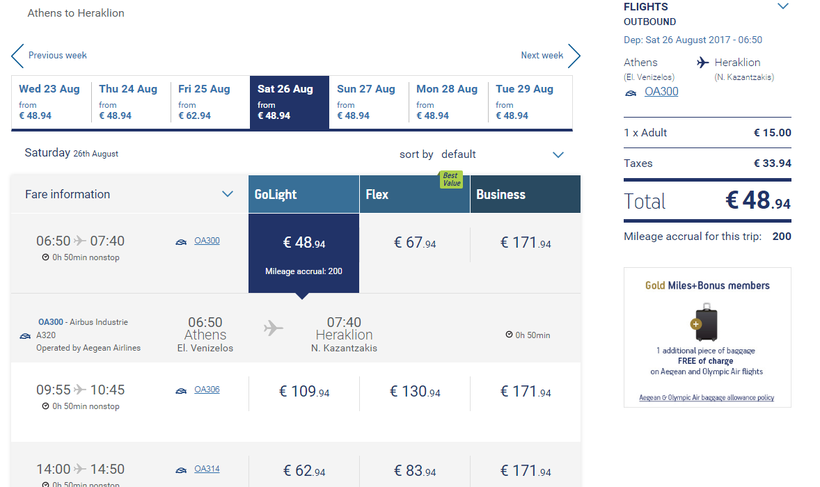Choose the Tue 29 Aug date tab

pyautogui.click(x=528, y=102)
